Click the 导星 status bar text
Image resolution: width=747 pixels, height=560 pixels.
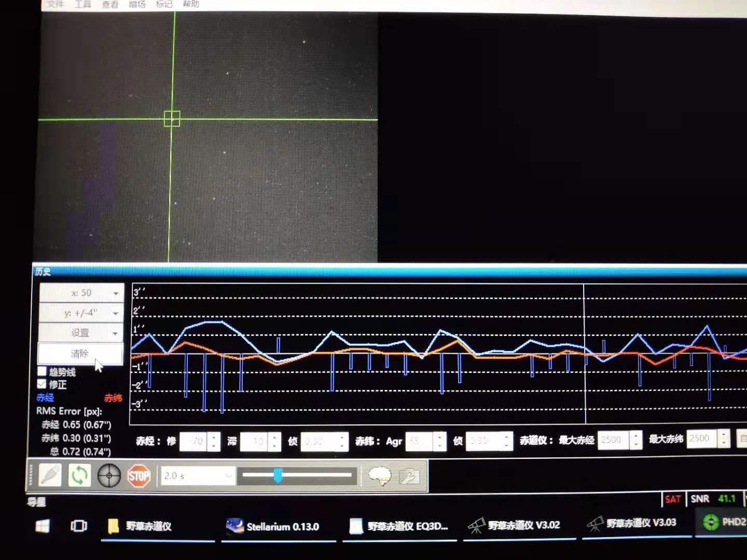pyautogui.click(x=36, y=502)
